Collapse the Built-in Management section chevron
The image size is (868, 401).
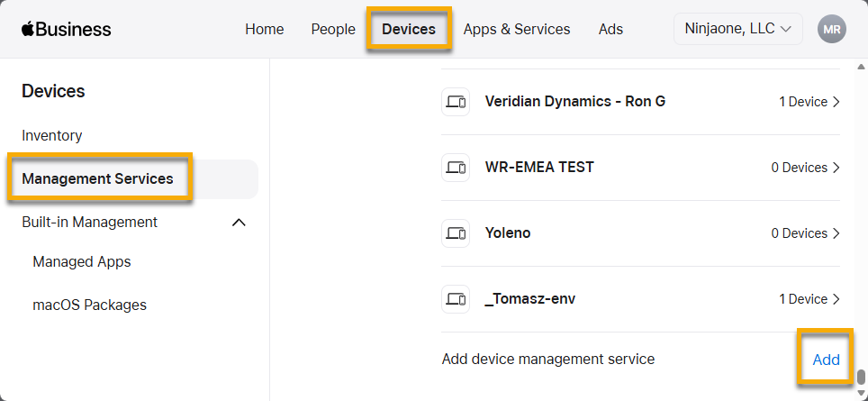(239, 223)
